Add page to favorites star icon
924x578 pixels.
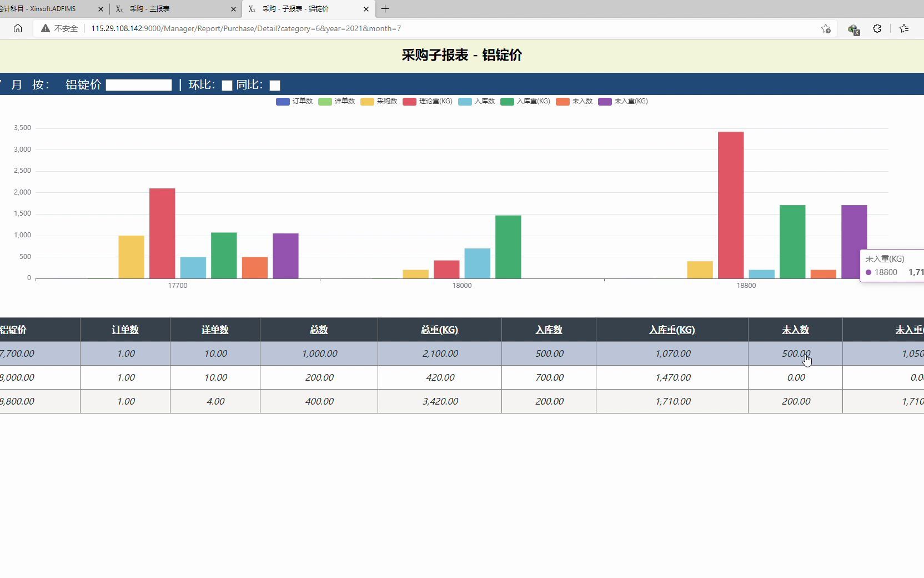[826, 28]
